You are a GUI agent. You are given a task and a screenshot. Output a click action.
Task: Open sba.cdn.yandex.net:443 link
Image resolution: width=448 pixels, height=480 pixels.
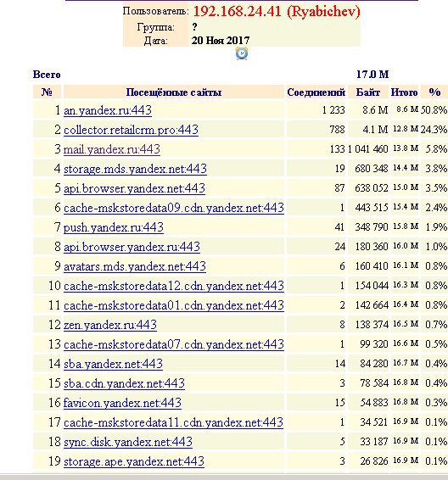coord(124,383)
